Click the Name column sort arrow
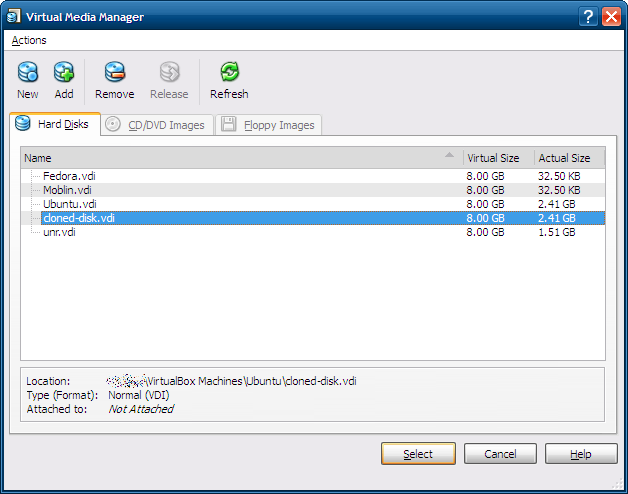628x494 pixels. (x=449, y=155)
